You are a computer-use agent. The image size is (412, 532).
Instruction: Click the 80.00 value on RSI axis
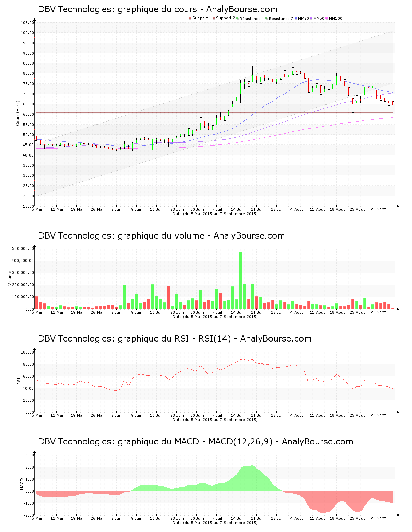pyautogui.click(x=28, y=364)
